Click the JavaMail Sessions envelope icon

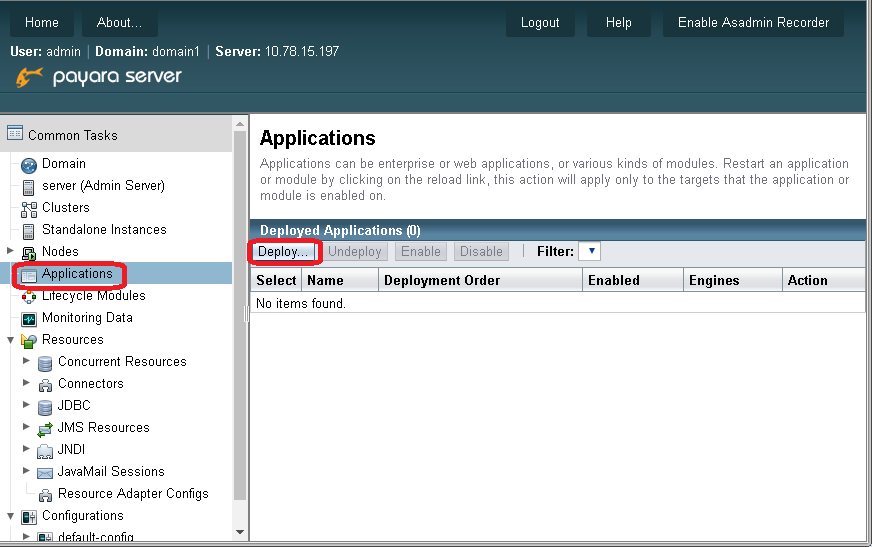(x=45, y=473)
